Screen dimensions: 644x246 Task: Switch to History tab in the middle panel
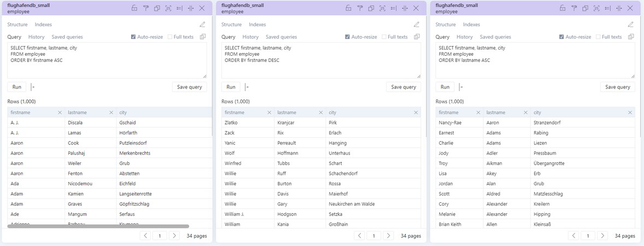point(250,37)
